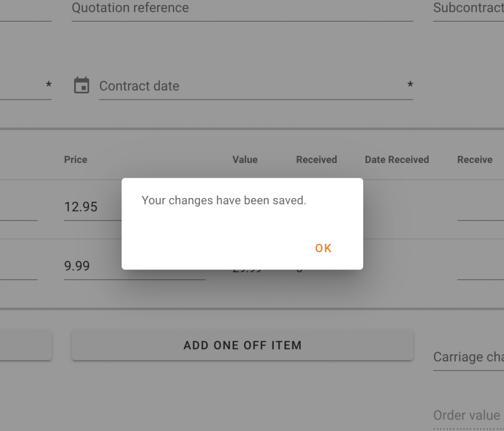
Task: Click the "Your changes have been saved" message
Action: (224, 200)
